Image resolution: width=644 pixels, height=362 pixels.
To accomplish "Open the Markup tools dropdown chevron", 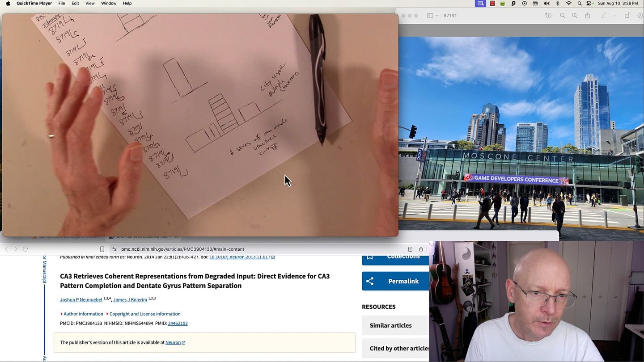I will point(614,15).
